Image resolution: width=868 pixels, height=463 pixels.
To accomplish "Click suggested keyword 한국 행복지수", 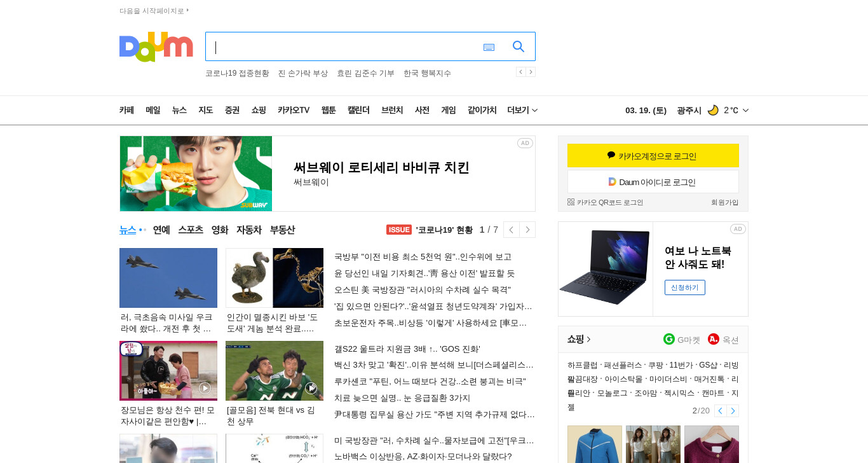I will tap(427, 73).
